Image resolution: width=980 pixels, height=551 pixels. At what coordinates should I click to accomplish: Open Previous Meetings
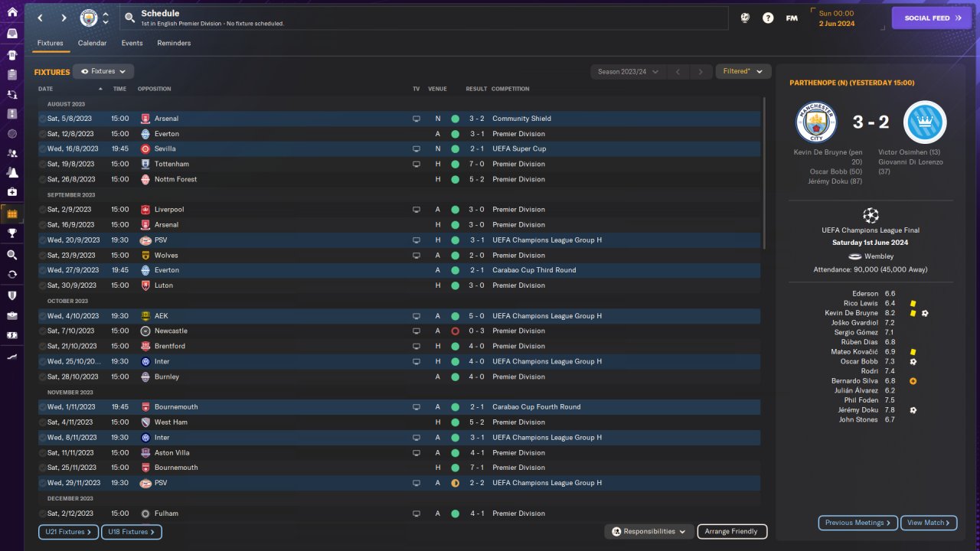pyautogui.click(x=858, y=523)
